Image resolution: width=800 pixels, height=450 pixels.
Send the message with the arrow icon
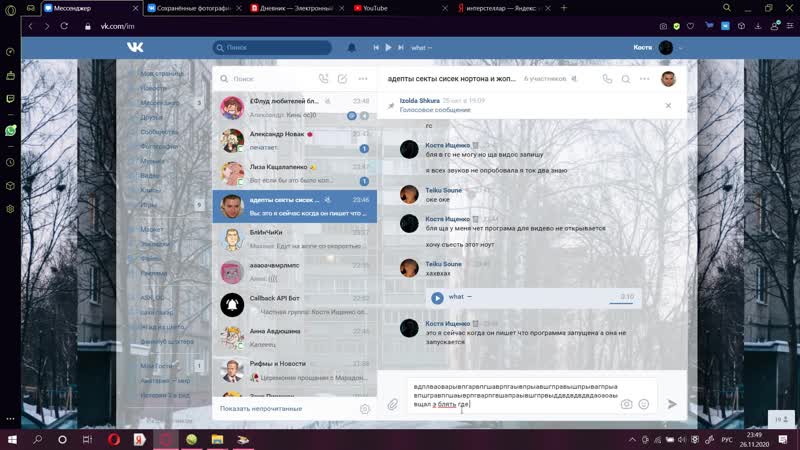[672, 404]
